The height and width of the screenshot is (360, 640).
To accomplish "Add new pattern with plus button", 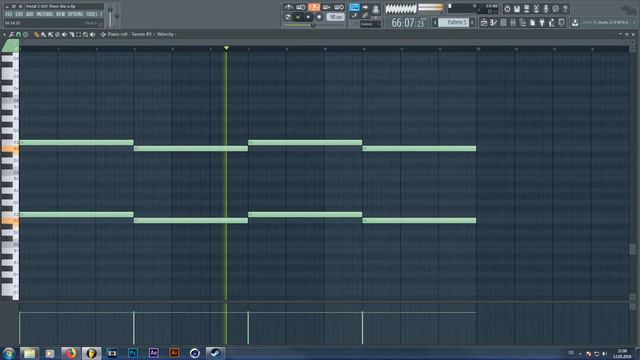I will 472,22.
